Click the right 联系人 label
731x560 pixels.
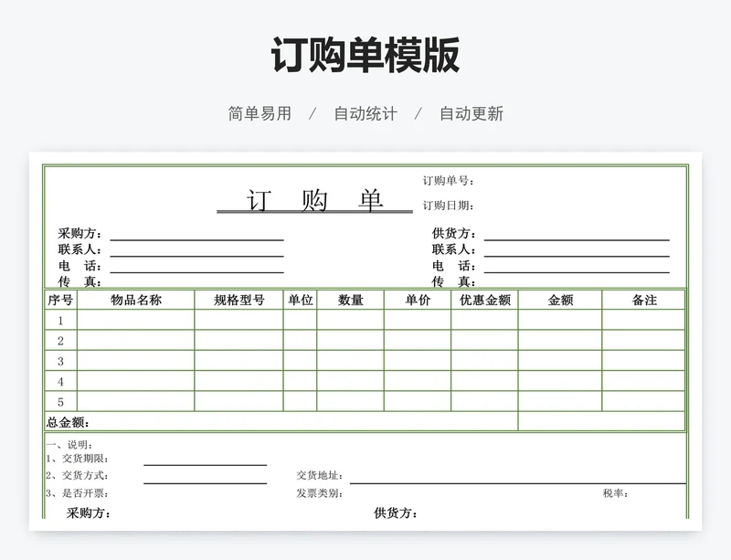pos(453,249)
